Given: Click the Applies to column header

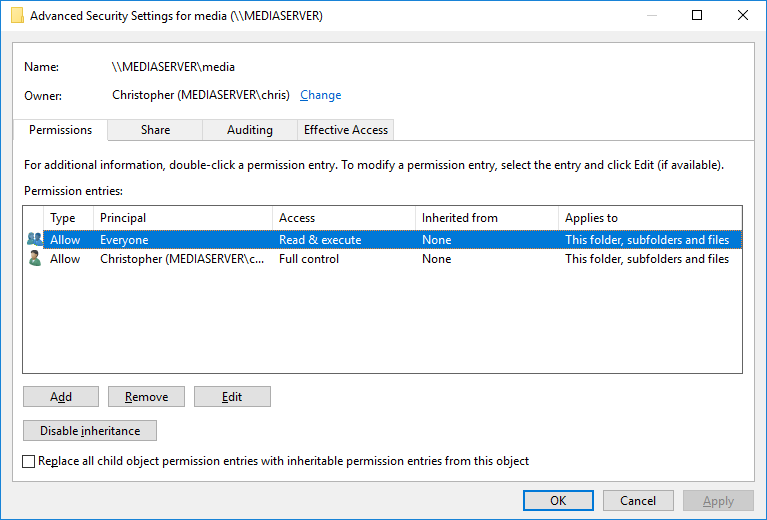Looking at the screenshot, I should pos(649,218).
